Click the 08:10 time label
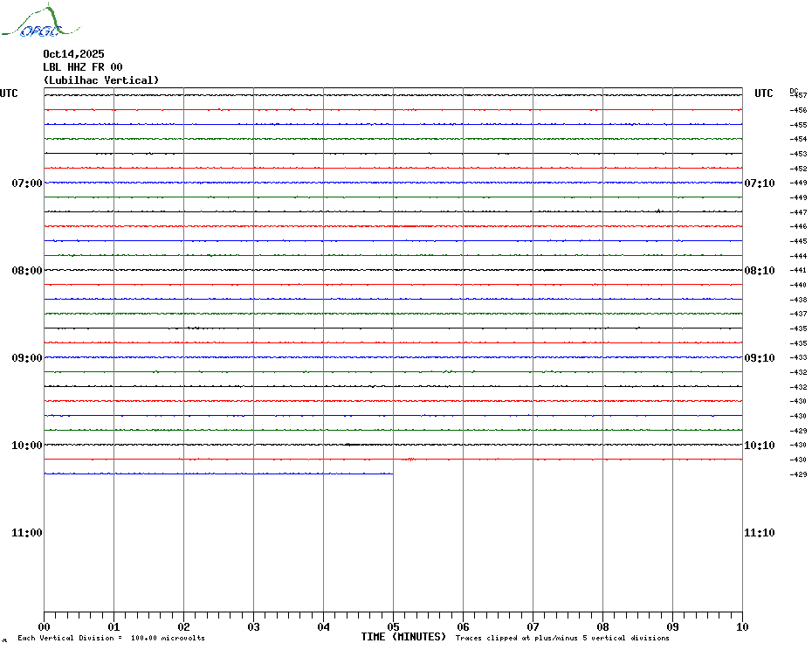Viewport: 812px width, 650px height. 760,271
